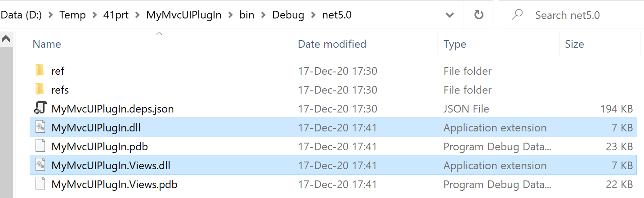Expand the chevron after Temp in path

pos(94,15)
